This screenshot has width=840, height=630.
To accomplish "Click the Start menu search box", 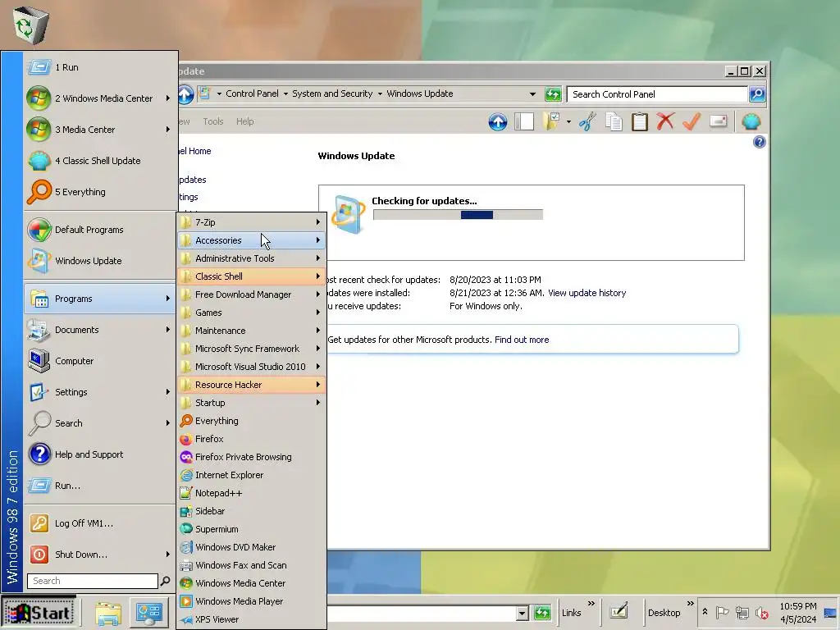I will [92, 581].
